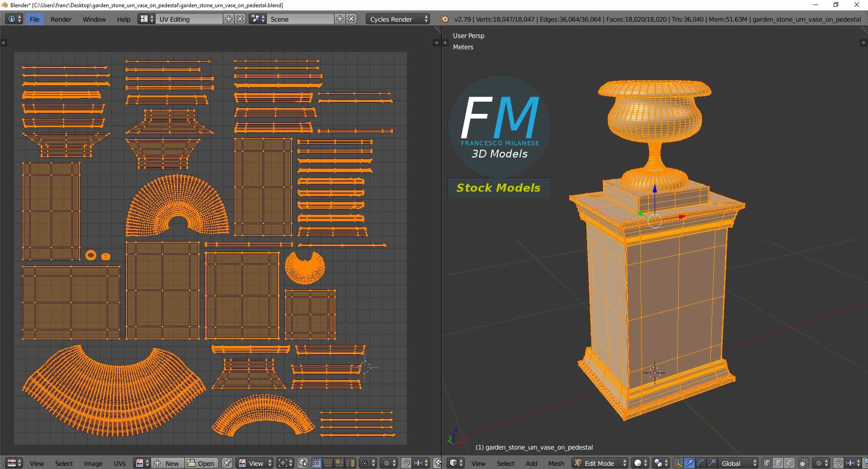Open the viewport shading dropdown
Screen dimensions: 868x469
pos(641,463)
